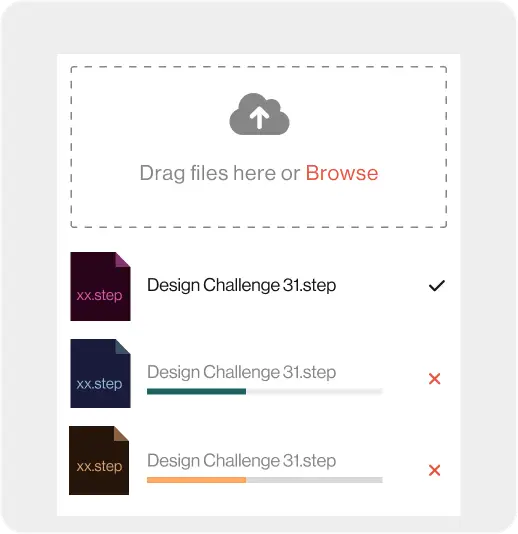Click the cloud upload icon
518x534 pixels.
pos(259,114)
